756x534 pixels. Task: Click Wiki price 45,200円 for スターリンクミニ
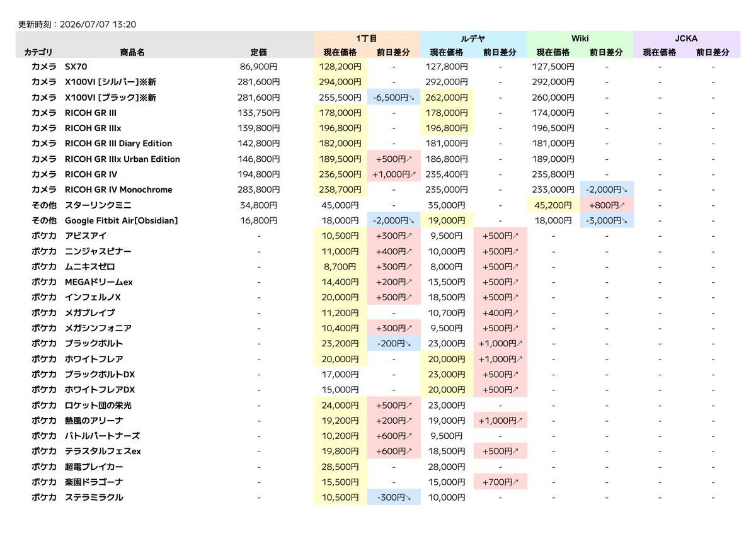coord(554,205)
